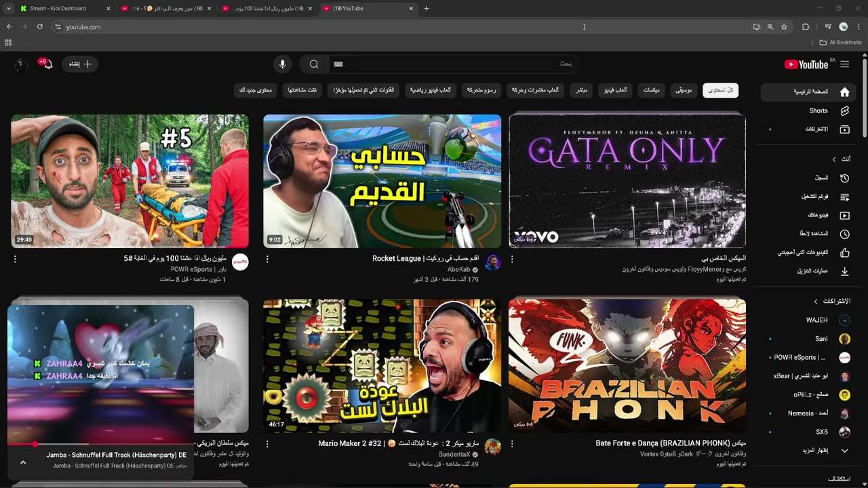Seek in the miniplayer progress bar
This screenshot has width=868, height=488.
pos(101,445)
